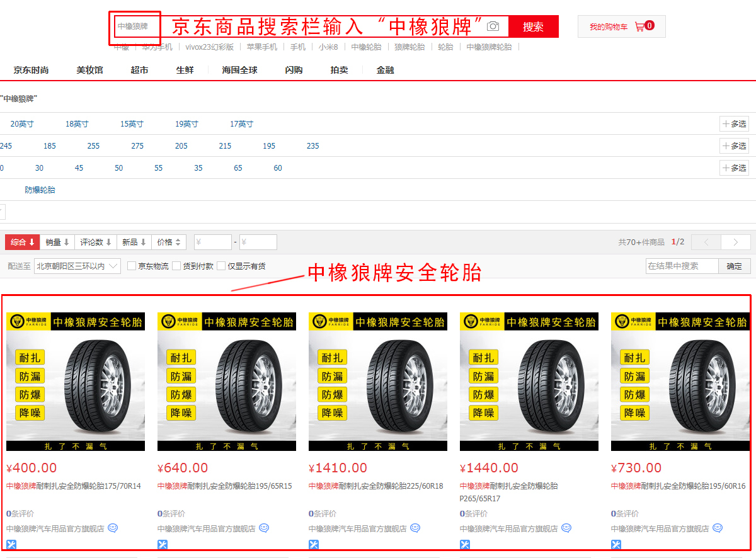Open product title ending in 225/60R18
Viewport: 756px width, 558px height.
[x=377, y=486]
